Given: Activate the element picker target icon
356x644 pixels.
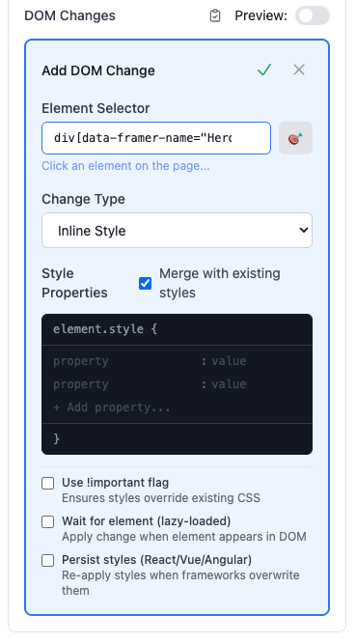Looking at the screenshot, I should 295,138.
